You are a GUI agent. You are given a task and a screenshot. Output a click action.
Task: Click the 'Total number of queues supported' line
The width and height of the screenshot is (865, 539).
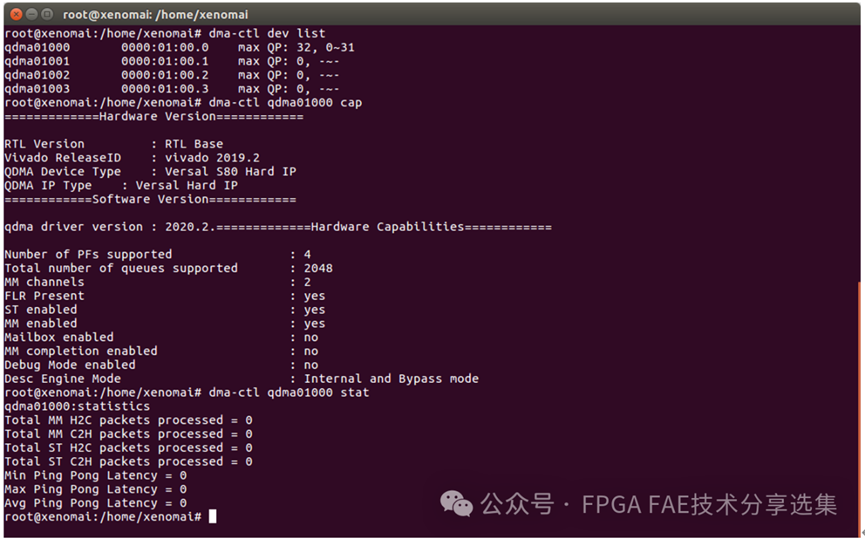pos(168,268)
